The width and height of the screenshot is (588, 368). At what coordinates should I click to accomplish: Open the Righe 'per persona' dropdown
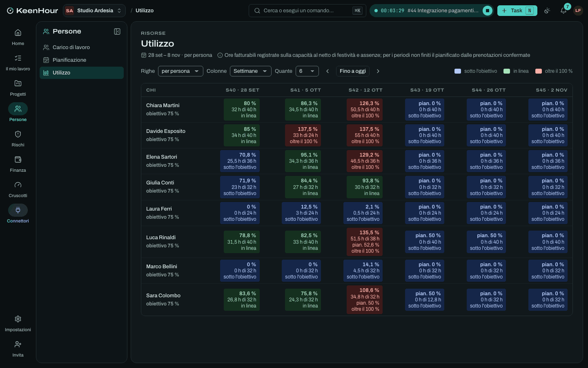click(180, 71)
